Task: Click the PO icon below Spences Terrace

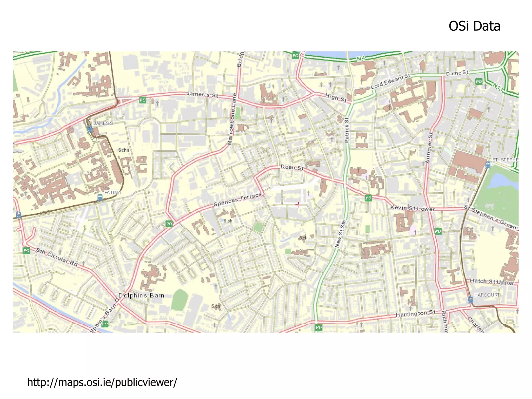Action: (x=169, y=224)
